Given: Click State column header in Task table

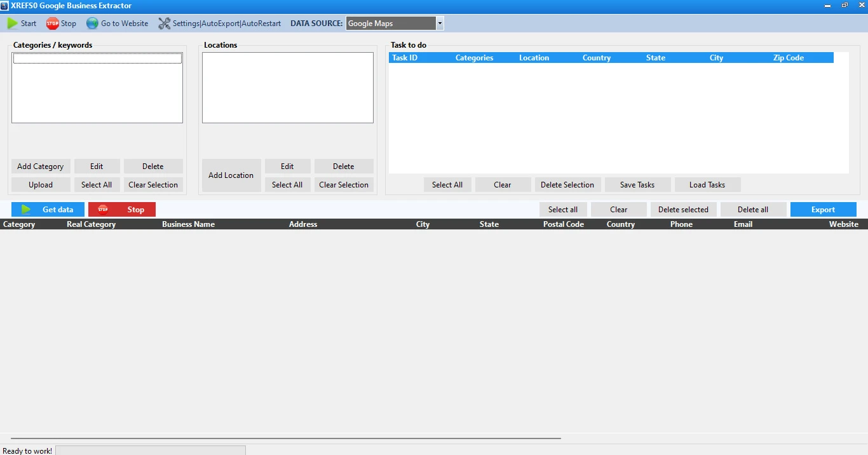Looking at the screenshot, I should [x=656, y=58].
